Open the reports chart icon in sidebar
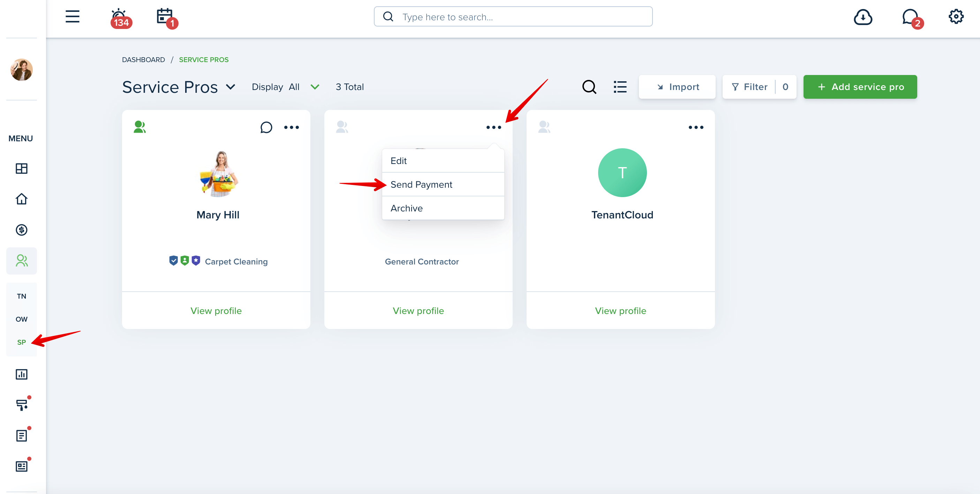Image resolution: width=980 pixels, height=494 pixels. 21,374
